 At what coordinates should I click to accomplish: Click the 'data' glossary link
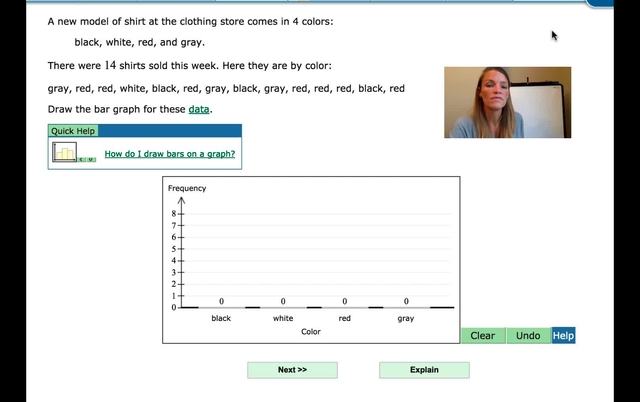click(x=199, y=109)
